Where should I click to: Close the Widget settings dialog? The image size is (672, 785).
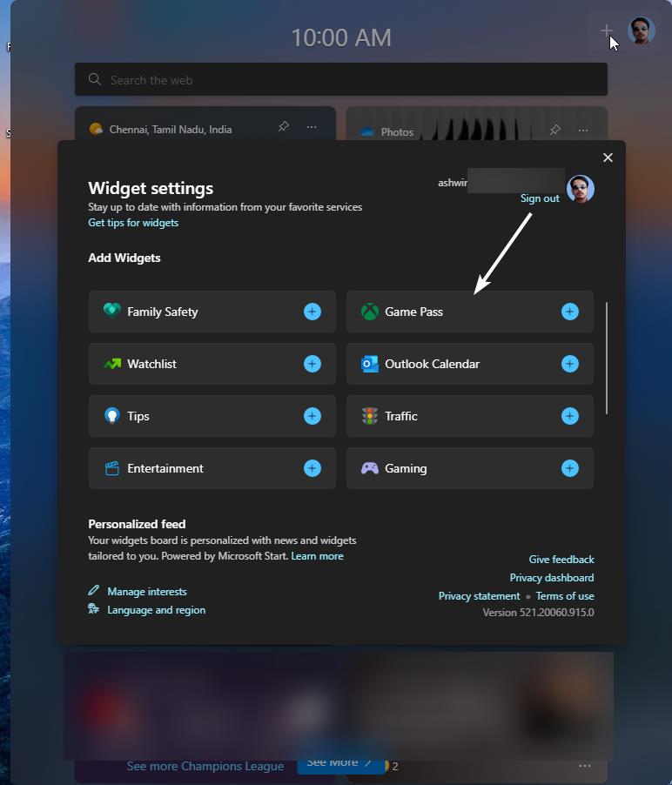[x=608, y=158]
